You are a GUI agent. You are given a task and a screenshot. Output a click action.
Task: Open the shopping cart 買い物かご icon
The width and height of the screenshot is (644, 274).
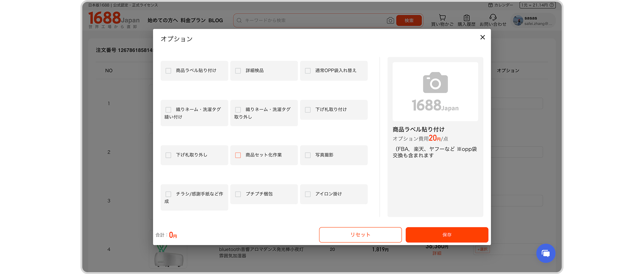442,18
